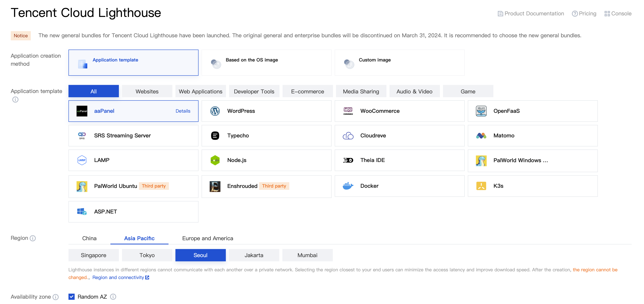Switch to the Europe and America tab
The height and width of the screenshot is (304, 644).
pos(208,238)
